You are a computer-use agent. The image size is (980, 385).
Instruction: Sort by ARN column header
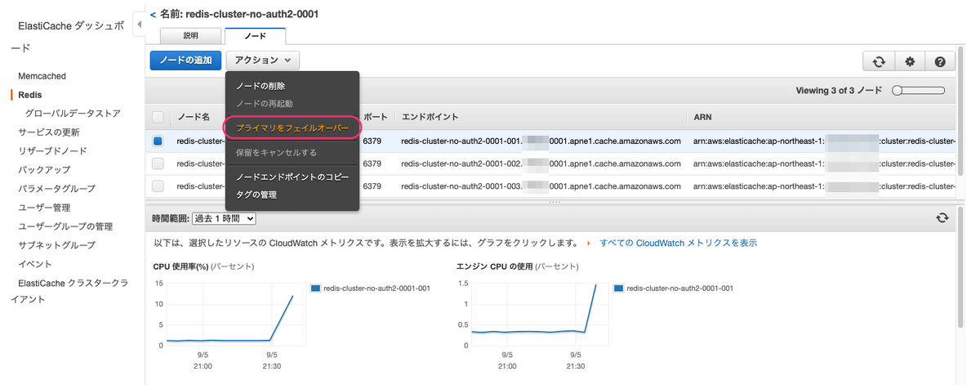pyautogui.click(x=702, y=117)
